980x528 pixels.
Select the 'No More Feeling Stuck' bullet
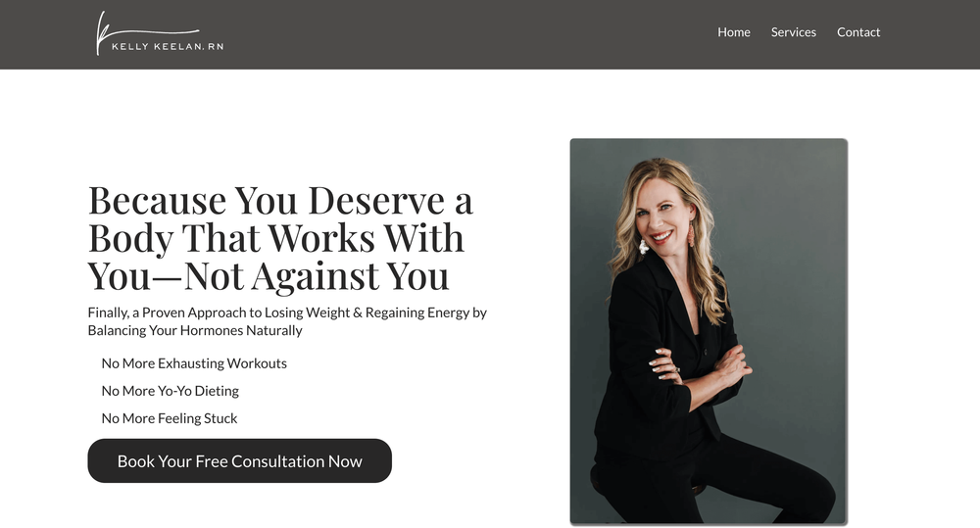click(170, 418)
